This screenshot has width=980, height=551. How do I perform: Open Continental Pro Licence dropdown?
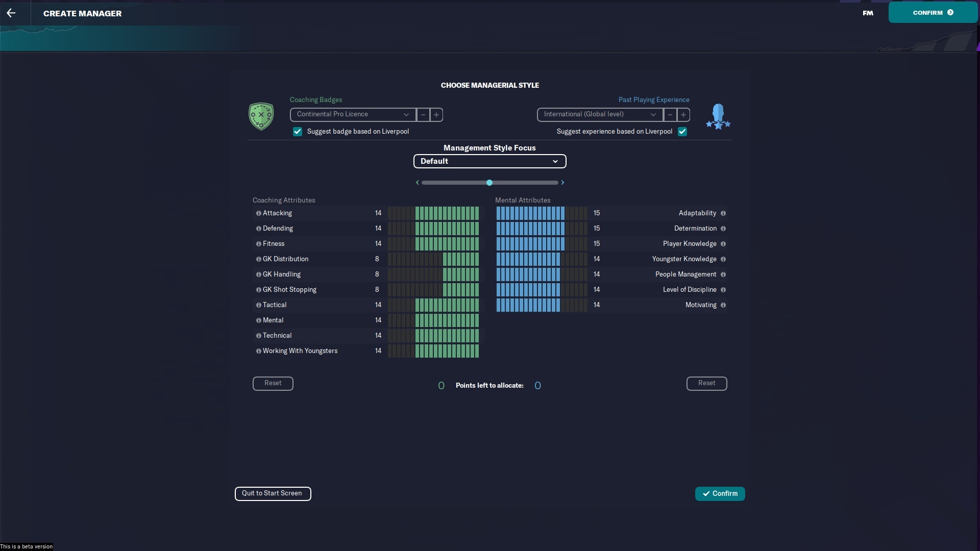[x=353, y=115]
